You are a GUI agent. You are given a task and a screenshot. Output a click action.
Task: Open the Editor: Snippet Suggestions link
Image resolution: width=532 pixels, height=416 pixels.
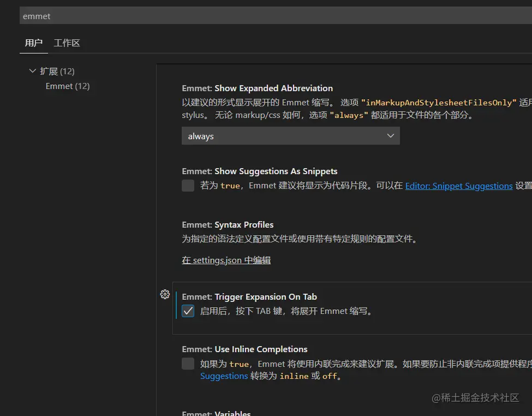pyautogui.click(x=459, y=186)
